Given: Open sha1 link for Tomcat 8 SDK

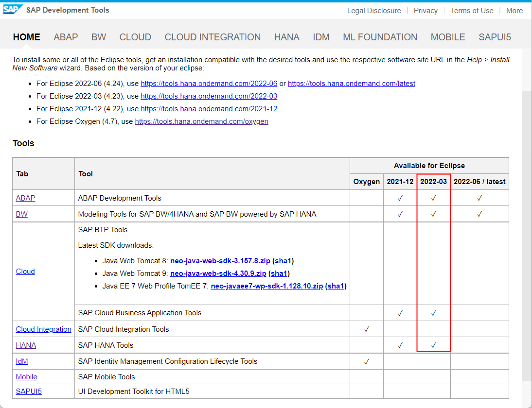Looking at the screenshot, I should click(x=283, y=261).
